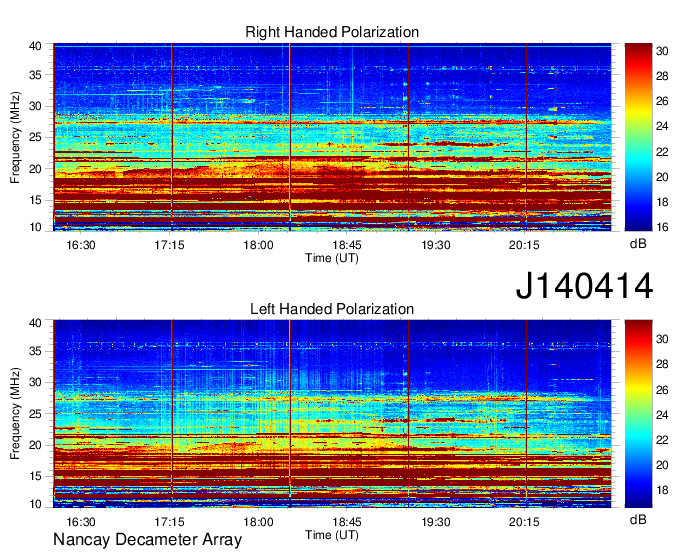
Task: Click 16:30 time tick on Left Handed plot
Action: pos(81,522)
